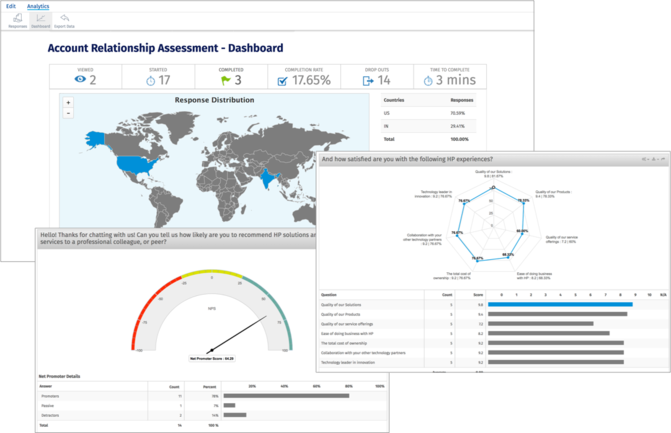This screenshot has width=671, height=433.
Task: Click the 100.00% total responses value
Action: pyautogui.click(x=459, y=139)
